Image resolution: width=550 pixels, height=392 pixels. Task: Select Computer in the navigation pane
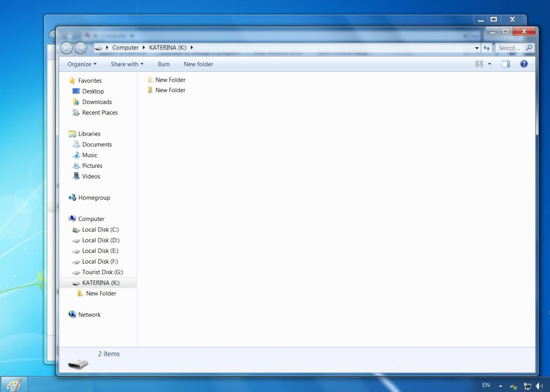87,219
